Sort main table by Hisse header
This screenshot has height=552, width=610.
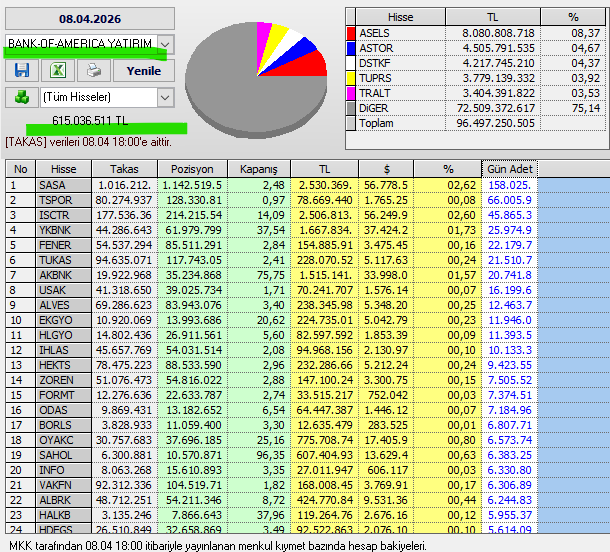click(x=63, y=169)
